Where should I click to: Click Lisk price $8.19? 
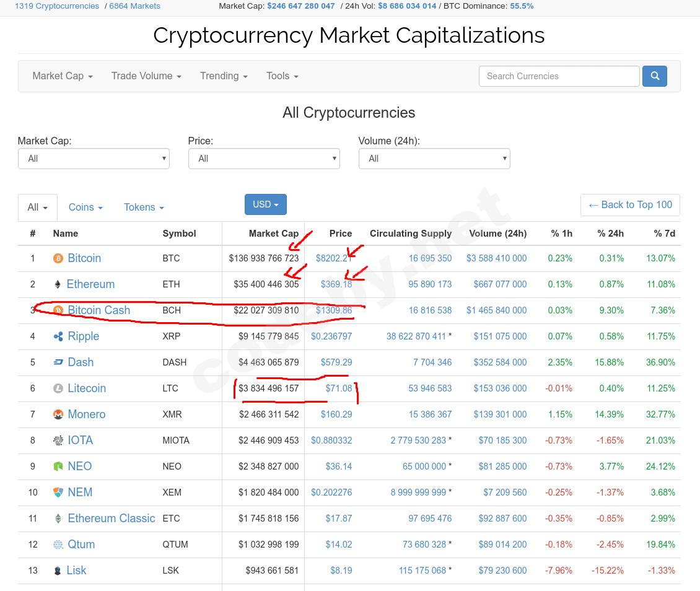341,571
